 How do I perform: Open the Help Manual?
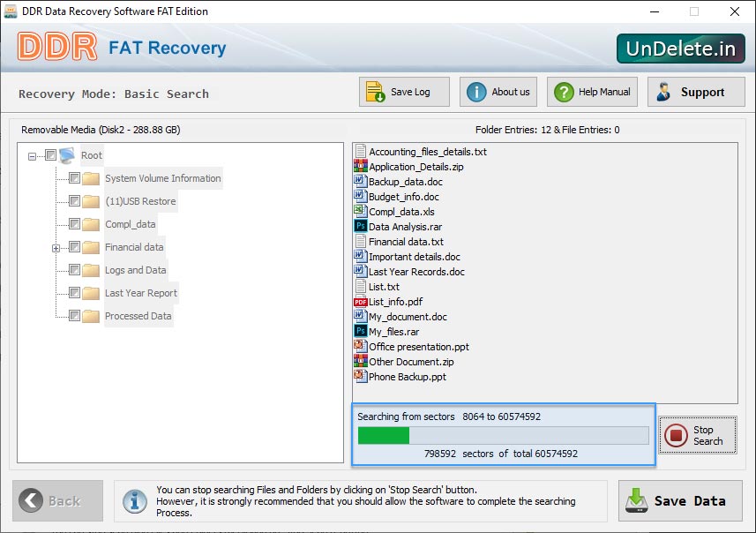click(592, 92)
